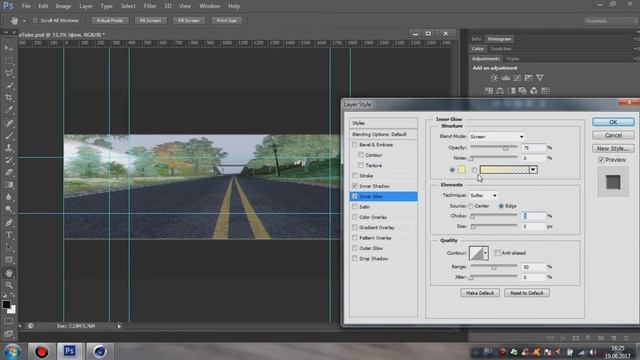The image size is (640, 360).
Task: Click the Fit Screen button
Action: click(150, 20)
